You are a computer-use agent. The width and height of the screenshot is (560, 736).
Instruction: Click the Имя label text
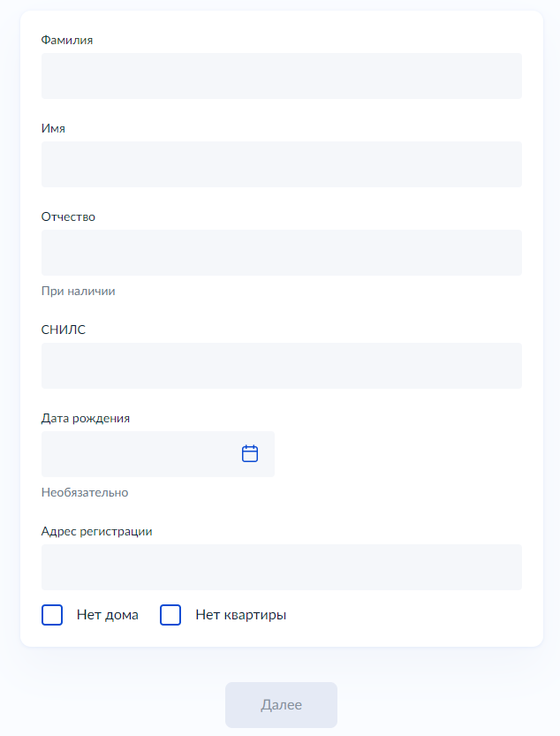53,128
